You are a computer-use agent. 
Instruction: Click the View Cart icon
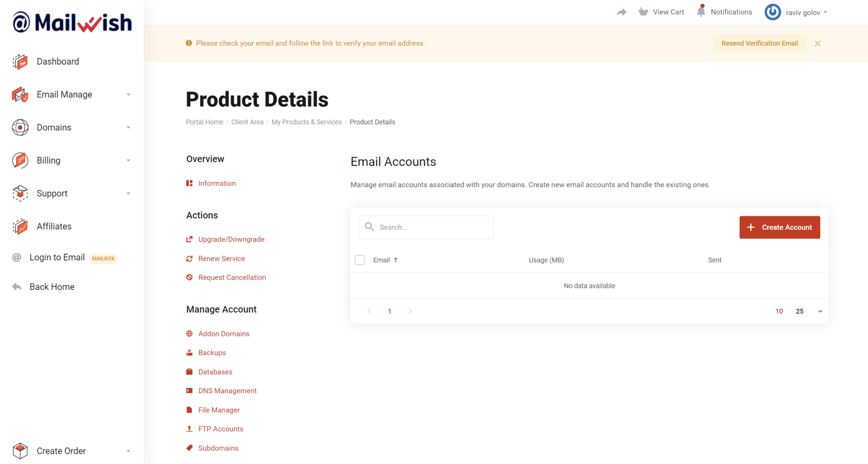click(x=643, y=11)
